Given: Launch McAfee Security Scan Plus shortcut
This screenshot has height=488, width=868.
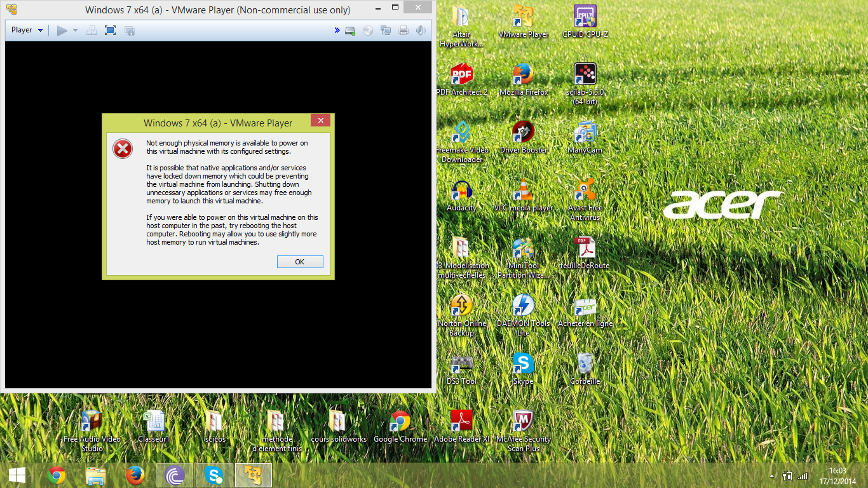Looking at the screenshot, I should click(524, 431).
